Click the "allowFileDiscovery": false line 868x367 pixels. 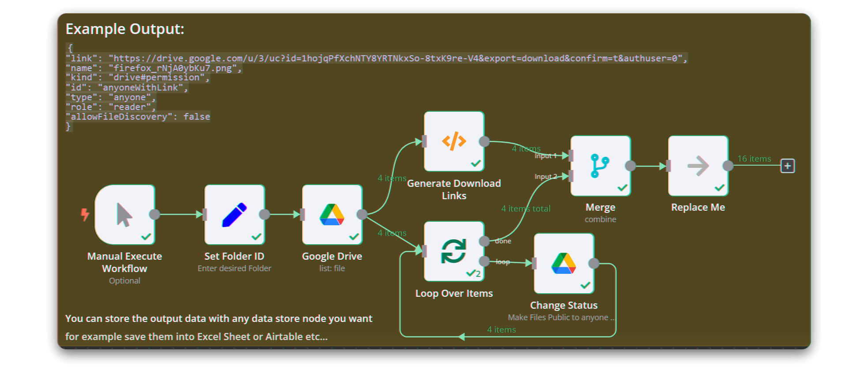138,117
